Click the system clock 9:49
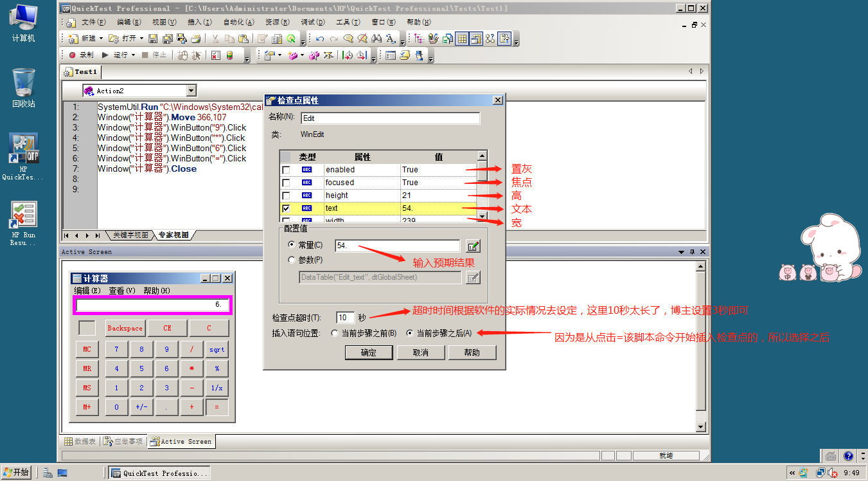The image size is (868, 481). (x=851, y=473)
